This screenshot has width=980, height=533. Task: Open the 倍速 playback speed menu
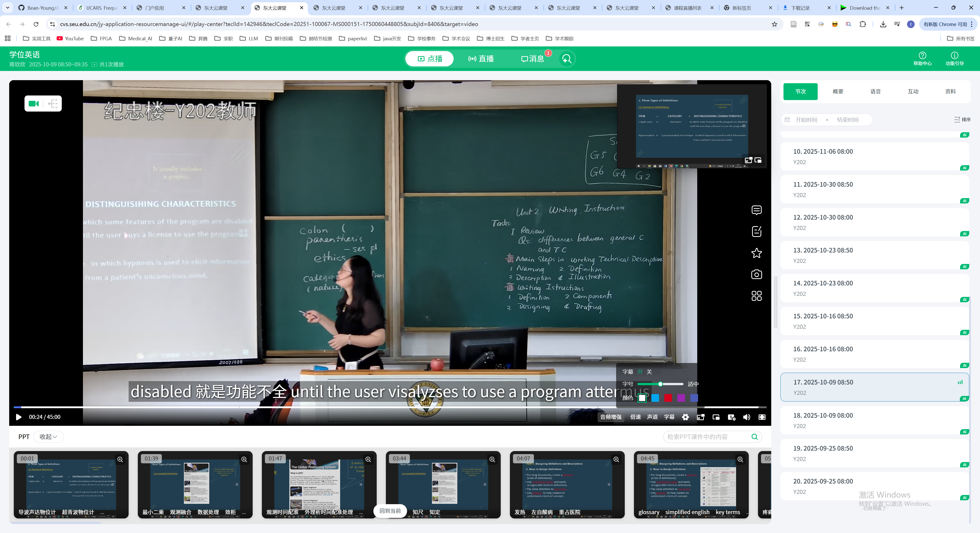coord(635,417)
